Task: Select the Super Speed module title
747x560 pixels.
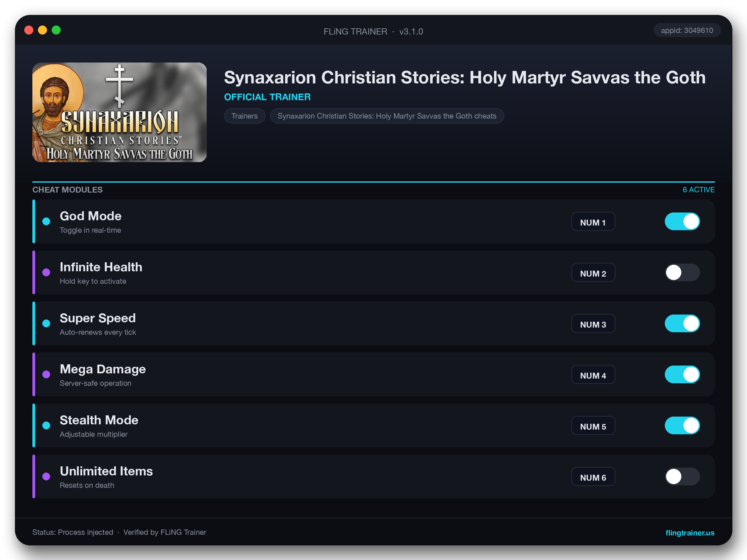Action: 98,318
